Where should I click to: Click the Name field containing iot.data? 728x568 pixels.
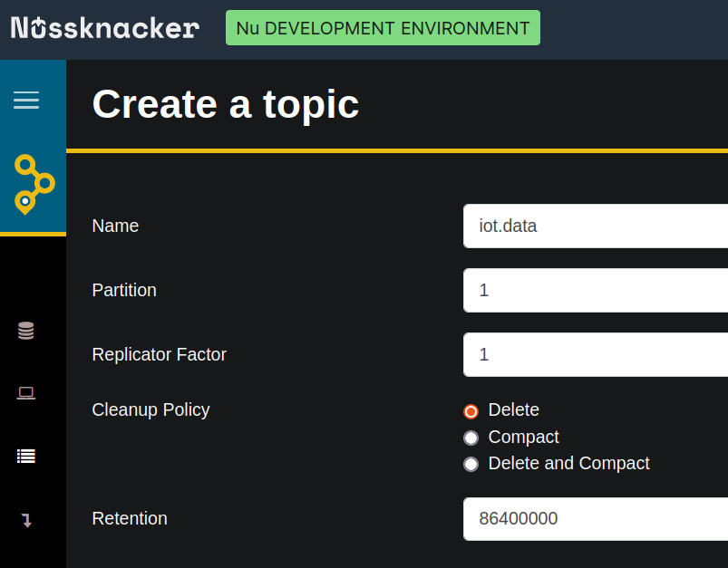[x=596, y=226]
